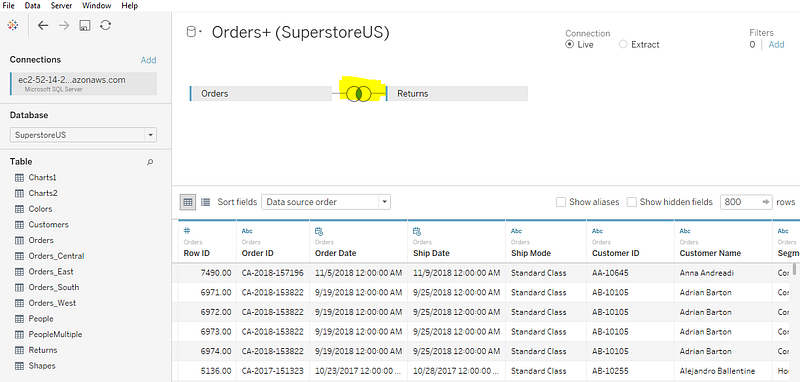Select Returns in the table list
The width and height of the screenshot is (800, 382).
point(43,350)
